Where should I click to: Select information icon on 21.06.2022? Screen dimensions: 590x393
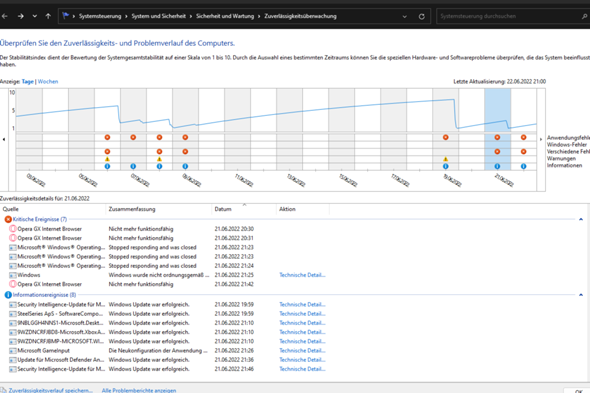pos(497,166)
